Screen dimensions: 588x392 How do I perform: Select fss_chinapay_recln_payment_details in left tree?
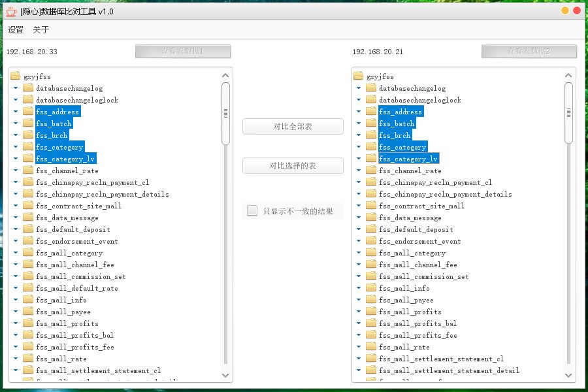103,194
